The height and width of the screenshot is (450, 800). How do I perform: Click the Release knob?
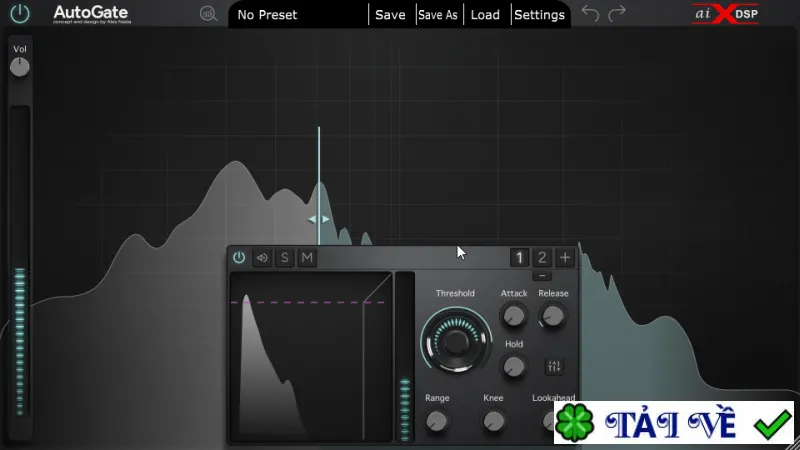[553, 316]
